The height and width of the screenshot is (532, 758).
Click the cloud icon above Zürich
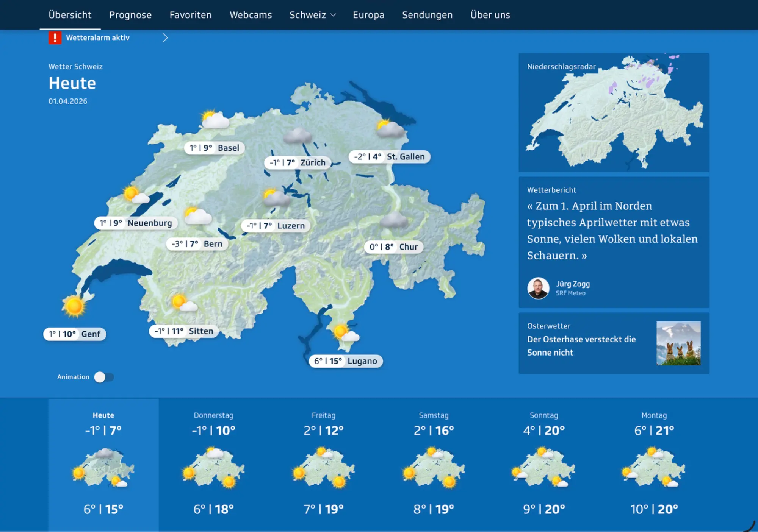298,136
